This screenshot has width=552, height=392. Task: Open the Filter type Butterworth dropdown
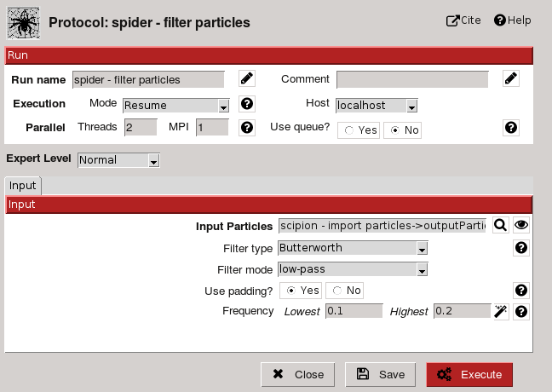point(353,248)
